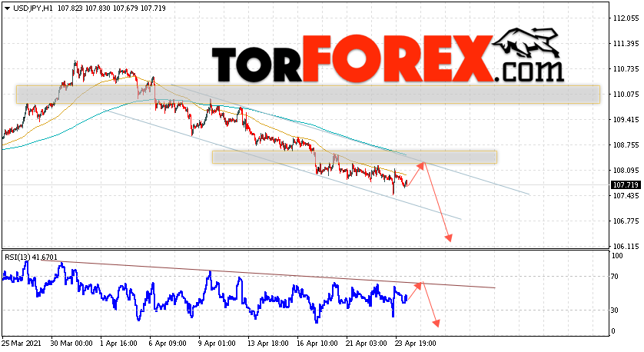Image resolution: width=644 pixels, height=352 pixels.
Task: Select the USDJPY,H1 symbol title text
Action: click(x=33, y=8)
